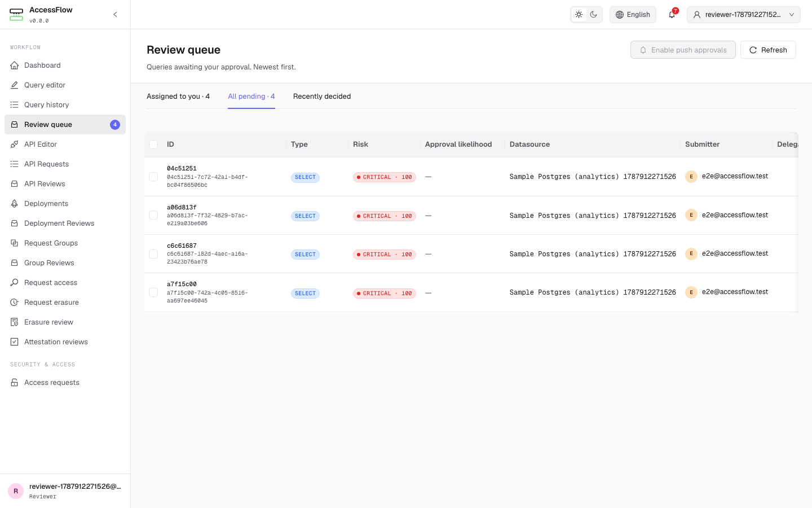The width and height of the screenshot is (812, 508).
Task: Open Access requests under Security
Action: coord(65,383)
